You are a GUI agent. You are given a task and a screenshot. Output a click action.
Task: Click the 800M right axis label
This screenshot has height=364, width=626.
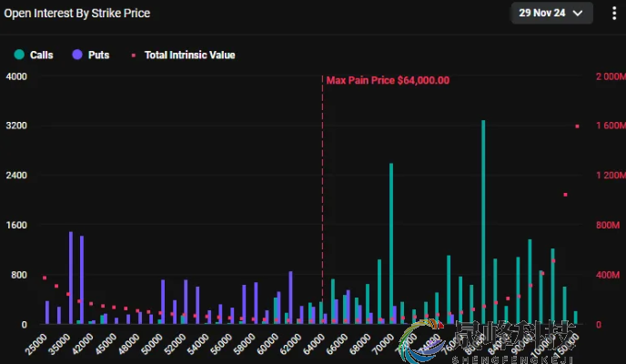click(608, 225)
